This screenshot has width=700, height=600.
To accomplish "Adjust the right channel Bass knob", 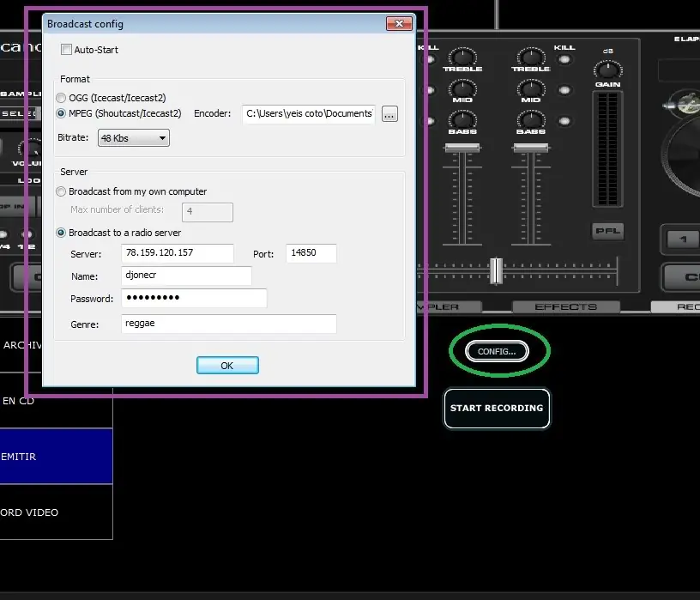I will pyautogui.click(x=531, y=119).
